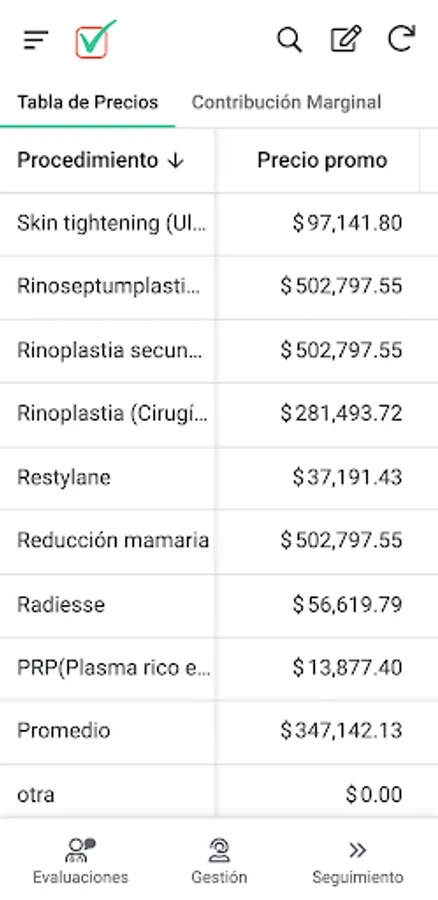Click the Reducción mamaria row
438x900 pixels.
pyautogui.click(x=219, y=541)
